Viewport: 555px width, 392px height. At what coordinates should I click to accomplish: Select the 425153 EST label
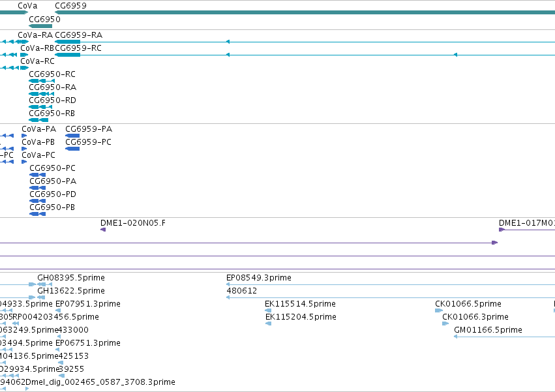tap(73, 357)
